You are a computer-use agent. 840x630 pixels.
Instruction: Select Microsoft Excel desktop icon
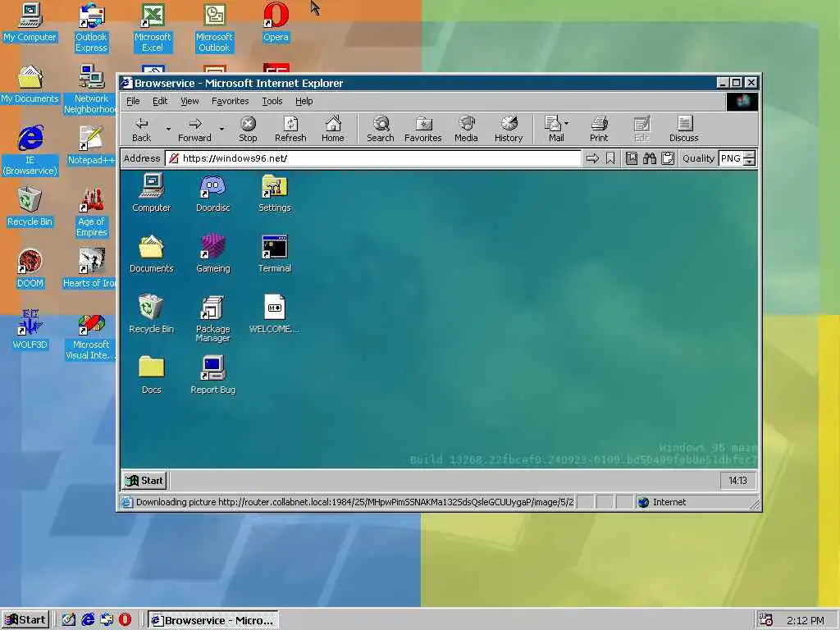point(153,28)
